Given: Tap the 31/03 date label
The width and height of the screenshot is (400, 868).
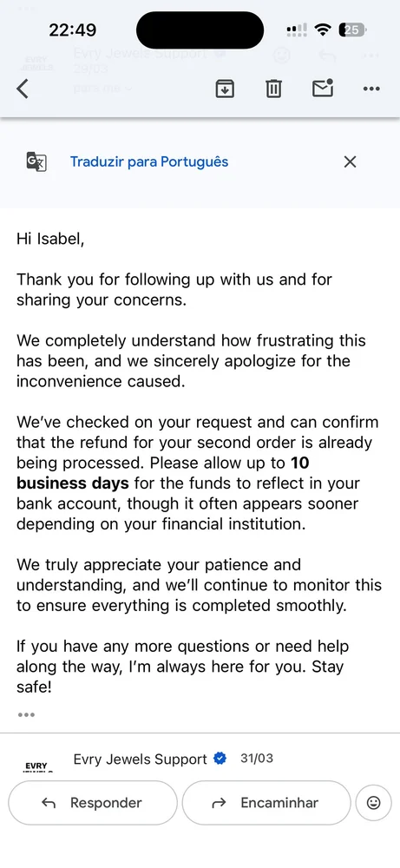Looking at the screenshot, I should click(x=257, y=759).
